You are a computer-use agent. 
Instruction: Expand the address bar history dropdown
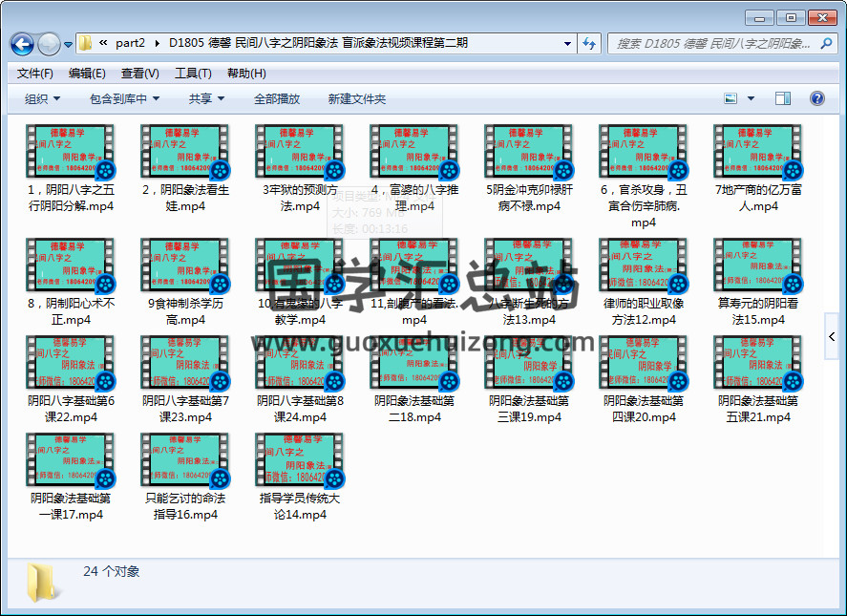(x=567, y=43)
